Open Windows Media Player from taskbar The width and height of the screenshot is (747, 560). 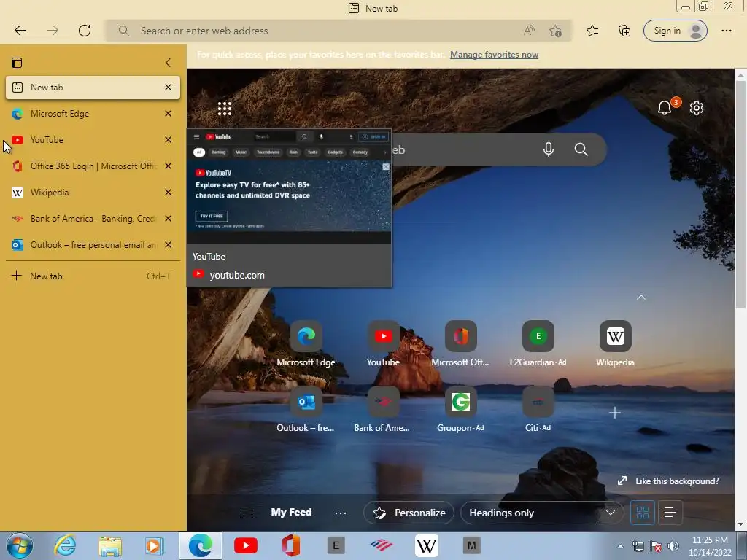click(x=154, y=545)
